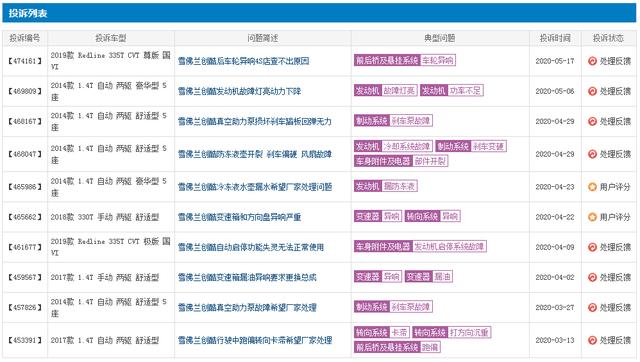
Task: Open complaint about 变速箱漏油异响要求更换总成
Action: 247,278
